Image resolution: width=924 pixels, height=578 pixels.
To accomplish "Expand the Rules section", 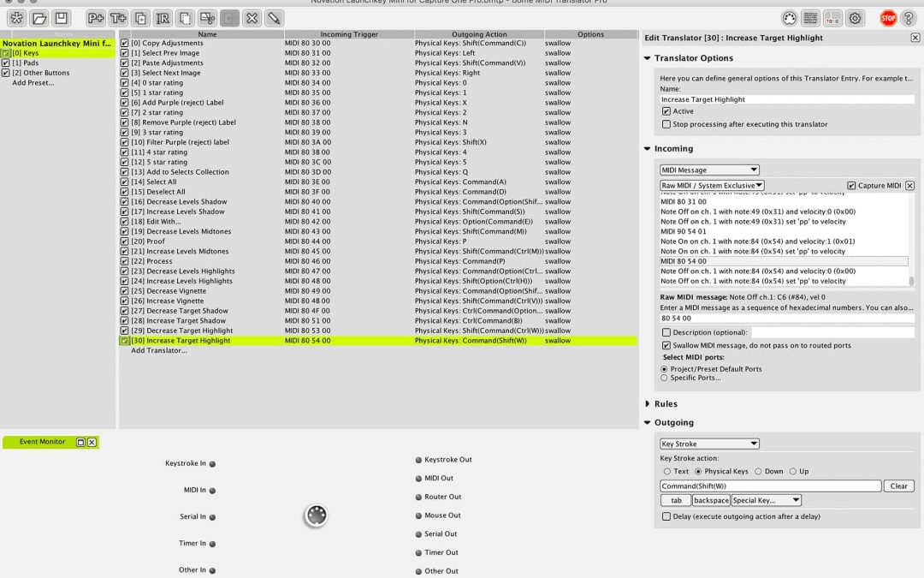I will (648, 404).
